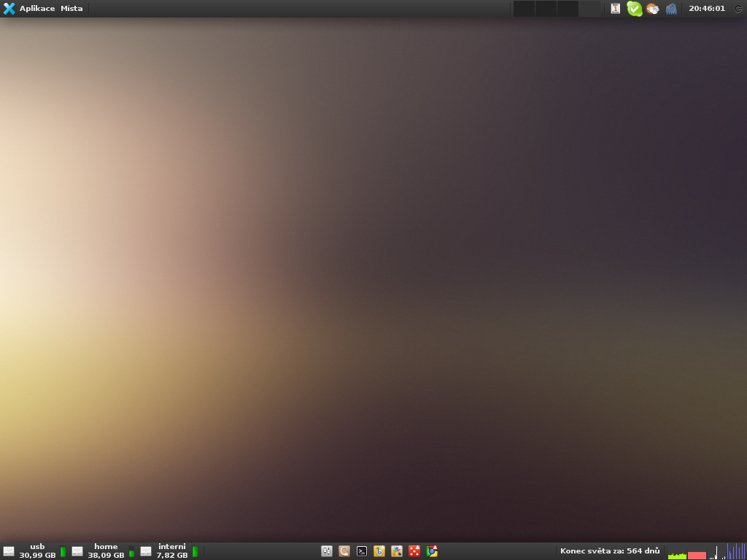
Task: Click the interni 7,82 GB label
Action: [172, 551]
